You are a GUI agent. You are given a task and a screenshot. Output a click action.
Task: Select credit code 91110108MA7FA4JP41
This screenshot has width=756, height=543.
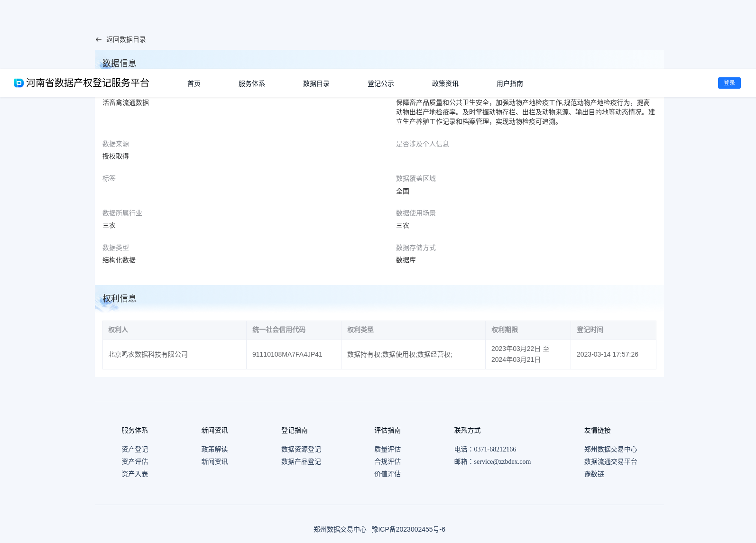click(287, 354)
